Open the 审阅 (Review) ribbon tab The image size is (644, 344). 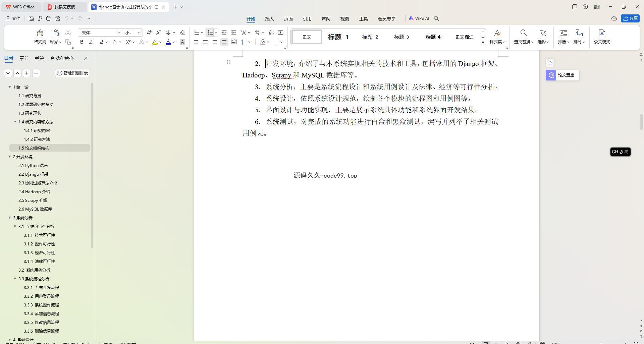[326, 19]
